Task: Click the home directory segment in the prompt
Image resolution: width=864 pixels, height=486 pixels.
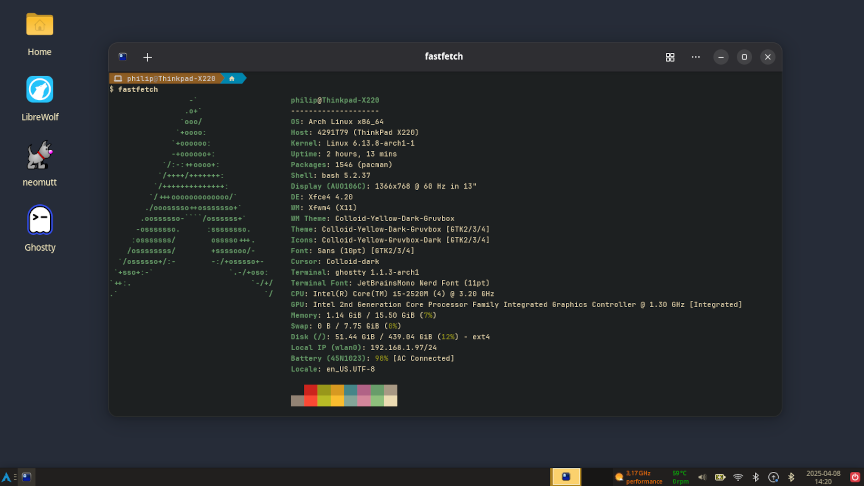Action: click(232, 79)
